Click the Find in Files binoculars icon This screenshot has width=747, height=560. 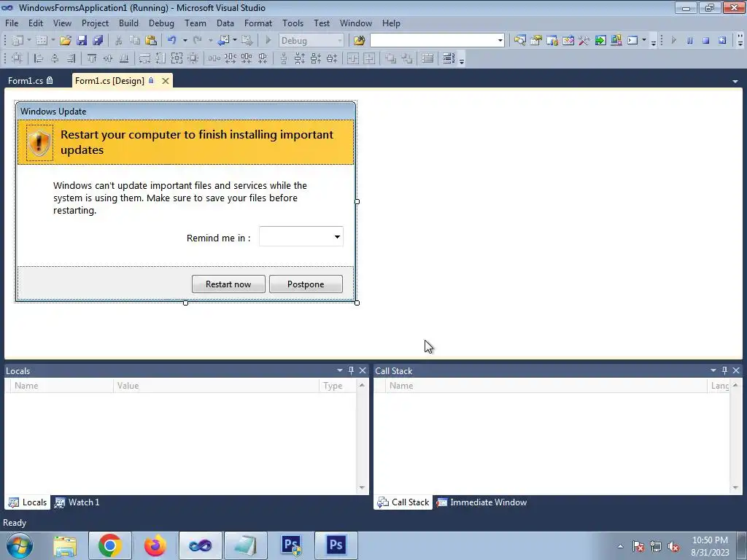tap(359, 41)
